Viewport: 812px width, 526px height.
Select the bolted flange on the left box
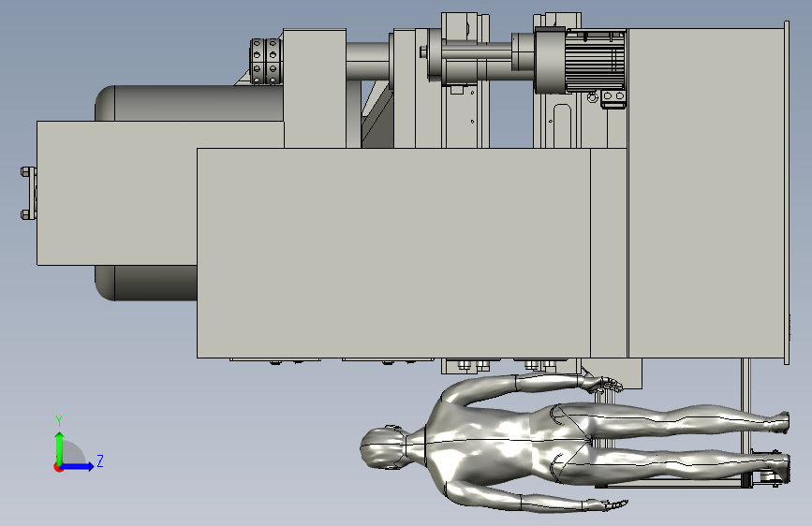(29, 193)
